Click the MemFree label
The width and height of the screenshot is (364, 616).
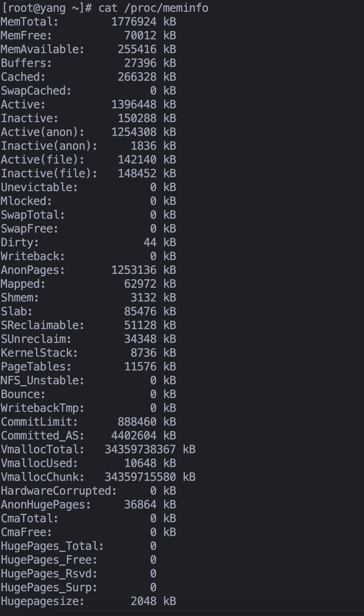click(x=26, y=35)
